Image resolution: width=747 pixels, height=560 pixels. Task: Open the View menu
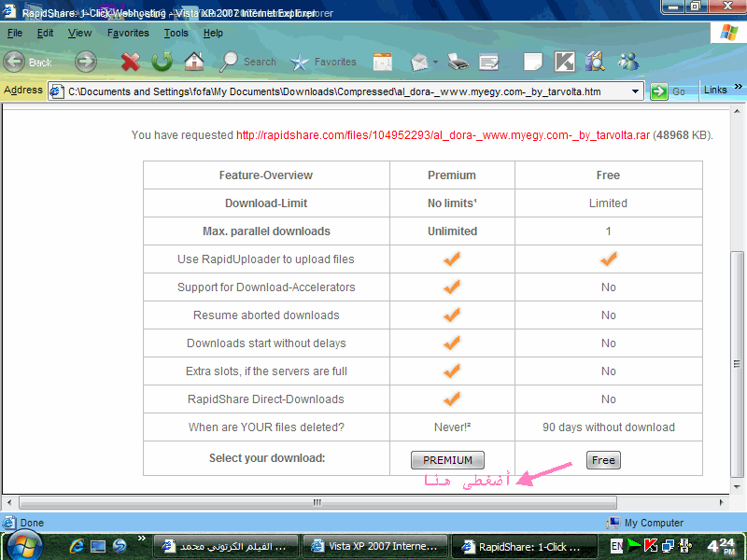point(79,33)
